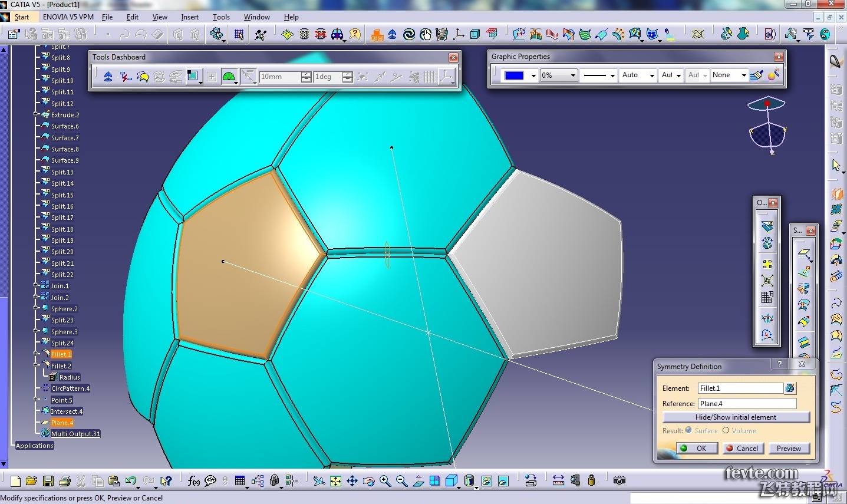Select the Measure Between tool
Screen dimensions: 847x504
tap(558, 480)
